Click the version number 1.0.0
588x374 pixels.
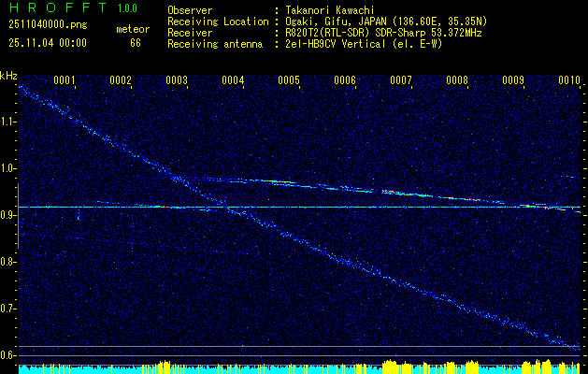pos(127,7)
